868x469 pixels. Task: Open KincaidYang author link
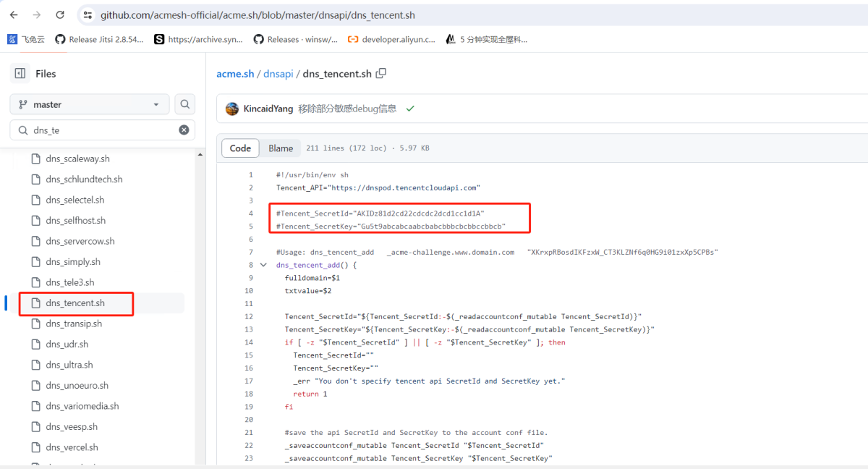268,109
